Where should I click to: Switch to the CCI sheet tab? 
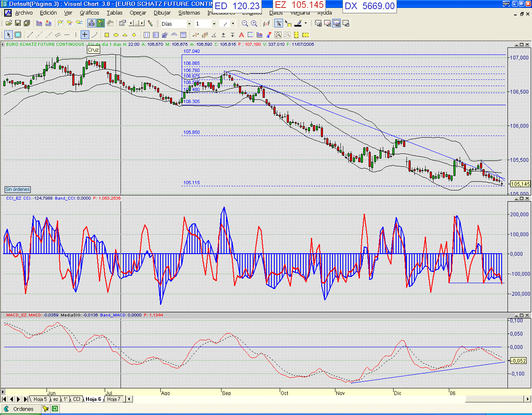76,399
